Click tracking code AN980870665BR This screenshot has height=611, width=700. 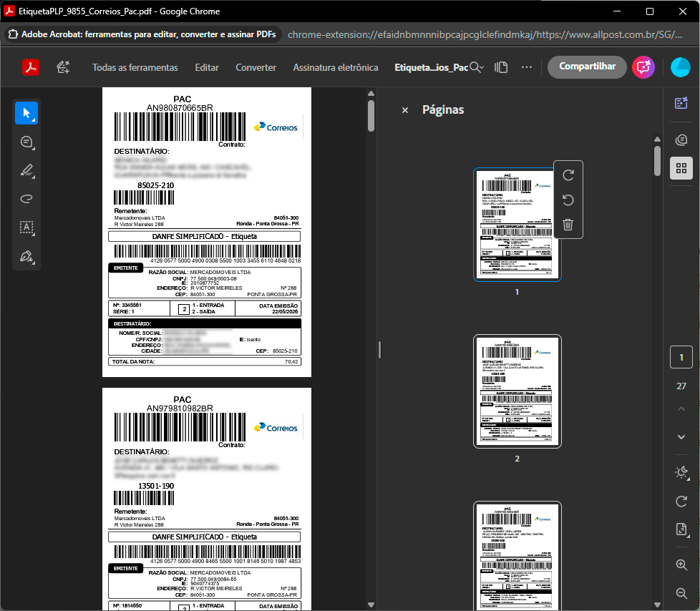coord(180,108)
